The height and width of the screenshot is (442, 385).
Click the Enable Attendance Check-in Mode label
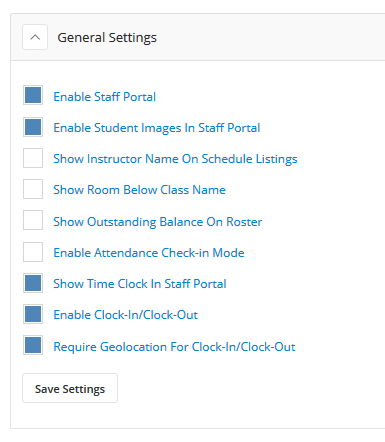tap(149, 253)
